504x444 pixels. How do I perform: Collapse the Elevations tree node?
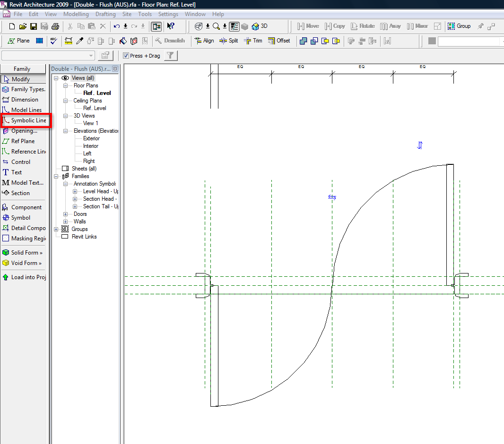pyautogui.click(x=66, y=131)
